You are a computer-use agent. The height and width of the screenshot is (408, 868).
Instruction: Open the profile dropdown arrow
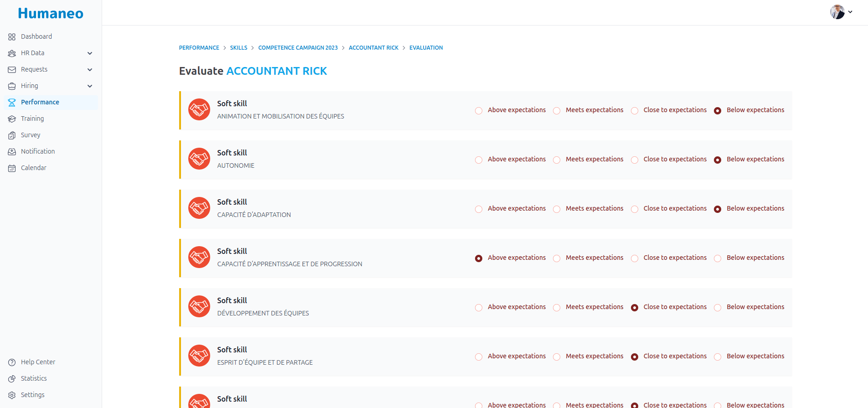point(850,12)
